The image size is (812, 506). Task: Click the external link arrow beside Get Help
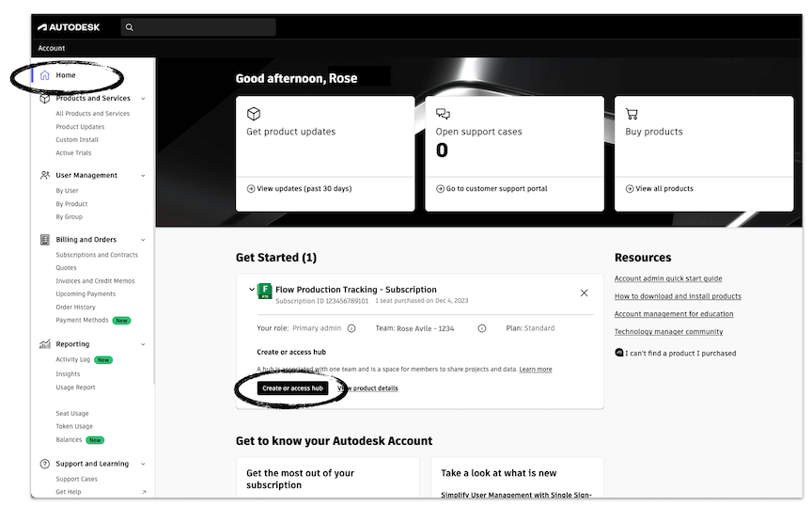(144, 492)
